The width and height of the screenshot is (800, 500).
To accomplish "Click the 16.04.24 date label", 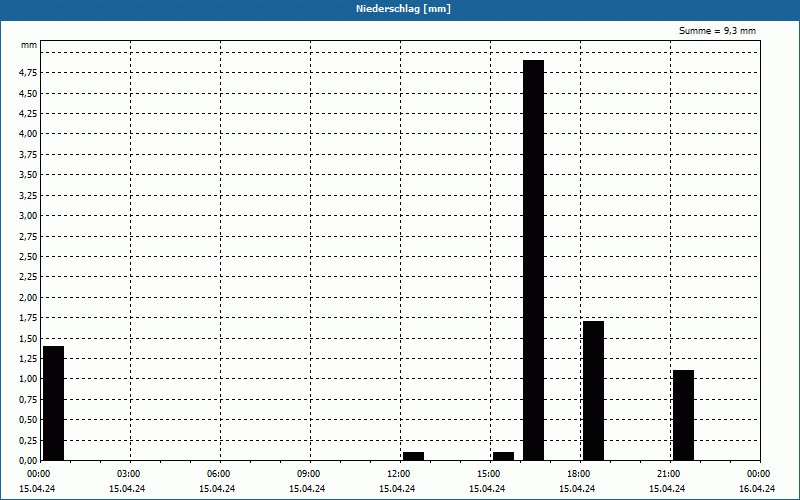I will coord(757,489).
